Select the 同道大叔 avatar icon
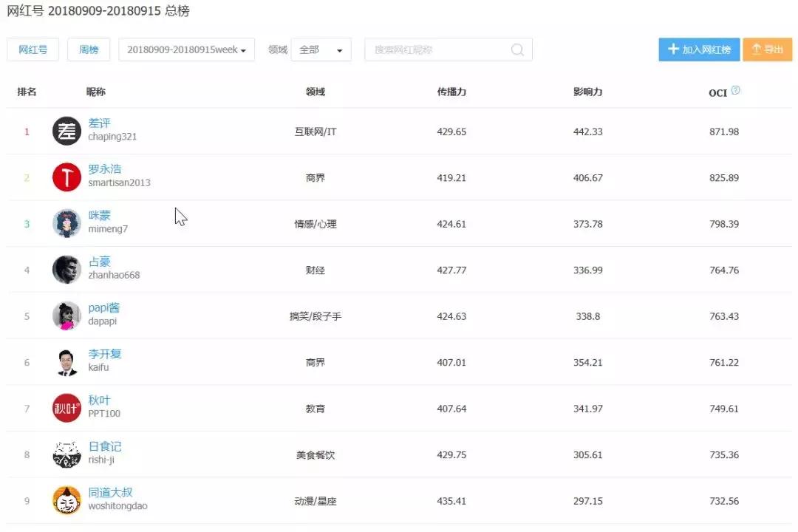Viewport: 798px width, 532px height. (66, 500)
